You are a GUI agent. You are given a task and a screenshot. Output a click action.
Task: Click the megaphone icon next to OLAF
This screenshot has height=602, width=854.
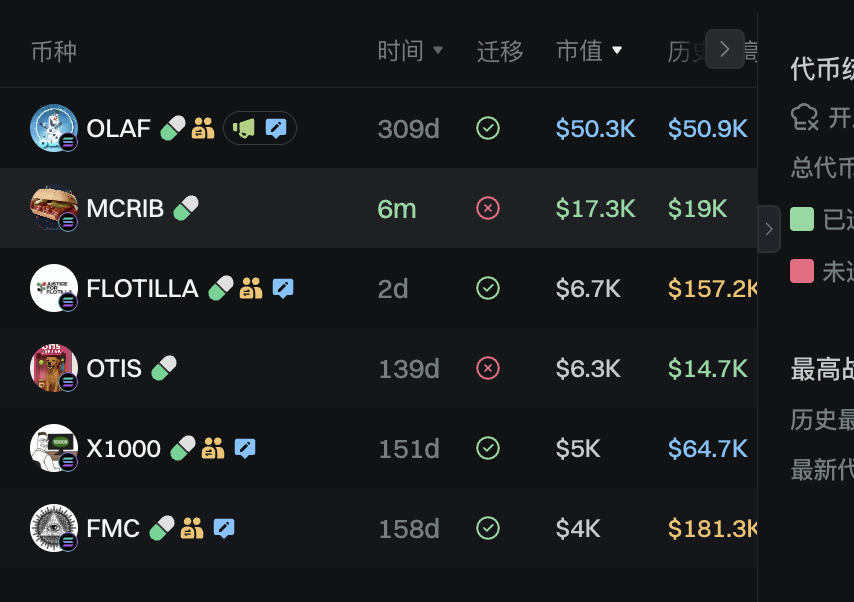(x=245, y=128)
